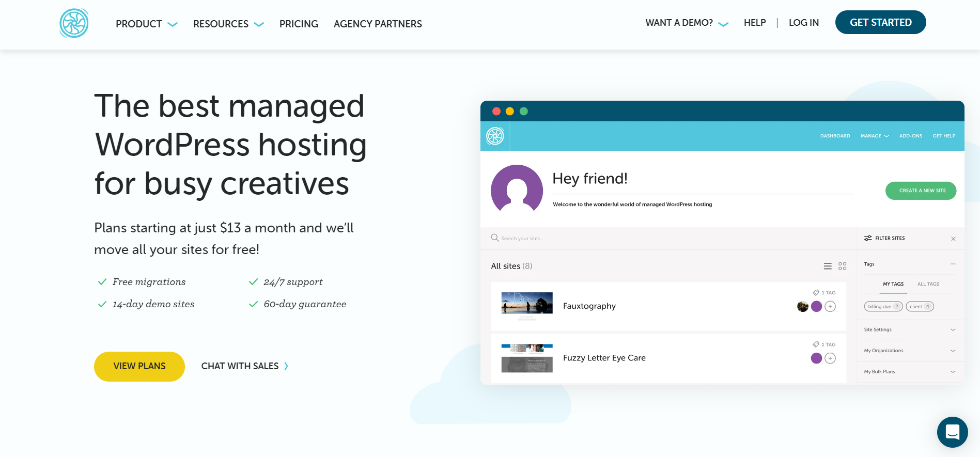The width and height of the screenshot is (980, 457).
Task: Switch to grid view icon
Action: pyautogui.click(x=843, y=266)
